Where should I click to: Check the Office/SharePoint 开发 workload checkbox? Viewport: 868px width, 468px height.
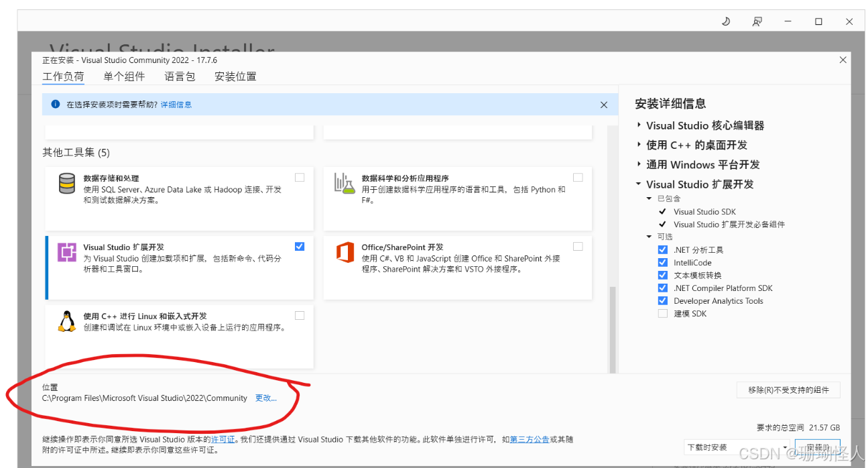point(578,246)
